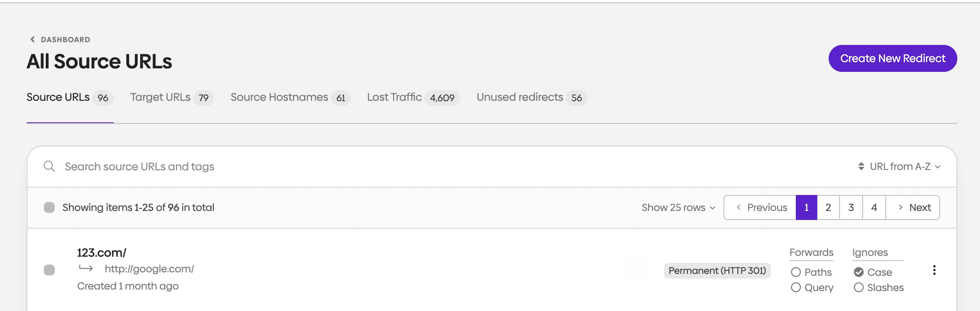Select the Paths forwarding radio button
980x311 pixels.
tap(795, 272)
